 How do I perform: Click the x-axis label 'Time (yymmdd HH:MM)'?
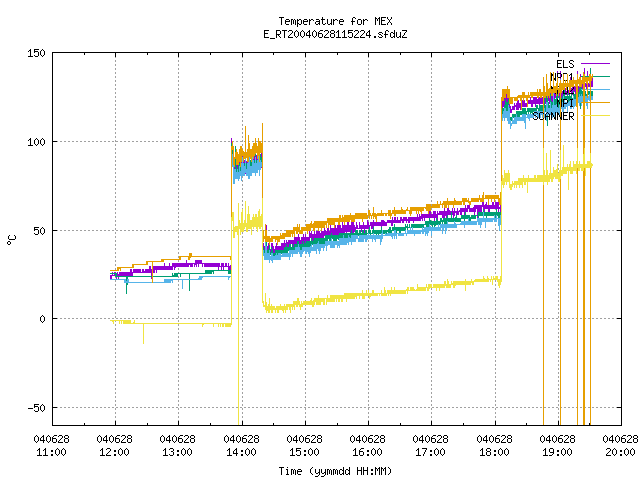[x=335, y=471]
